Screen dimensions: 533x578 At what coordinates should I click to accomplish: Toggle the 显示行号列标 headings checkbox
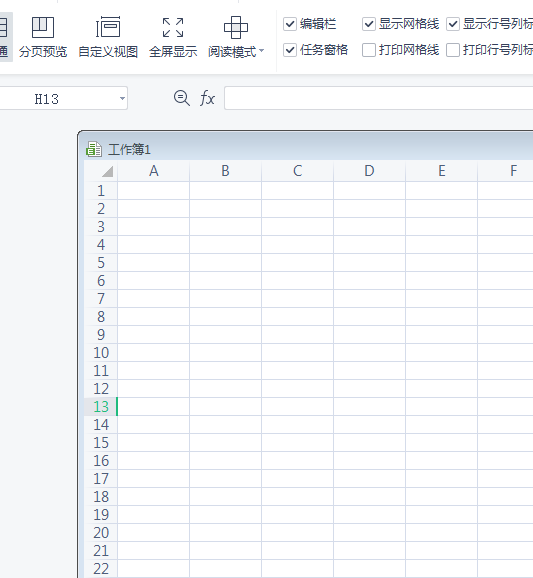pyautogui.click(x=453, y=24)
